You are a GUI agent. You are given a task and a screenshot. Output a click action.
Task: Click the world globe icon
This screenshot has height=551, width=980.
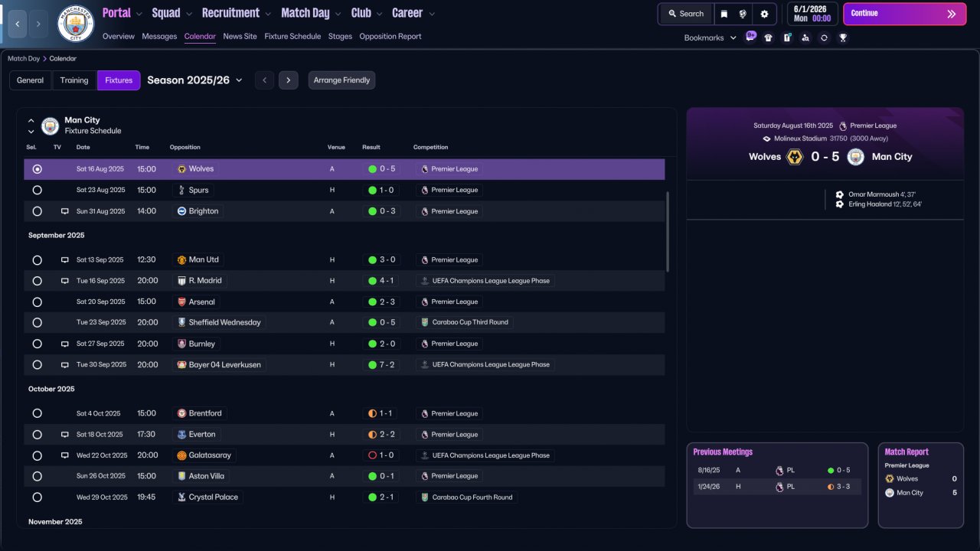(743, 14)
